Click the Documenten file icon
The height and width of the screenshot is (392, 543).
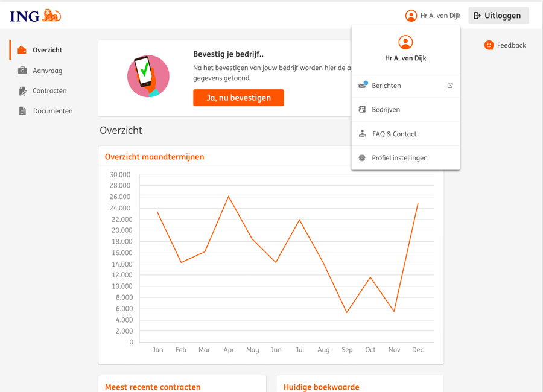(x=22, y=111)
